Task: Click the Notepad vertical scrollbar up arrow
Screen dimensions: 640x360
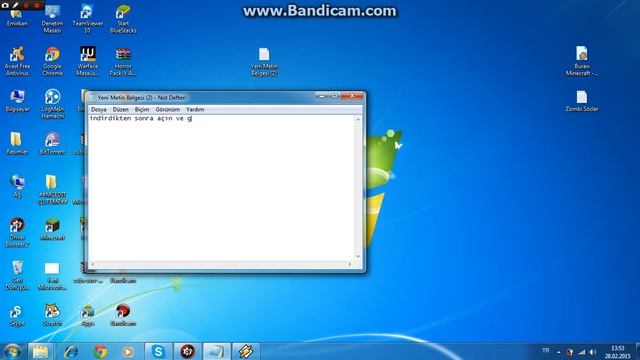Action: tap(358, 119)
